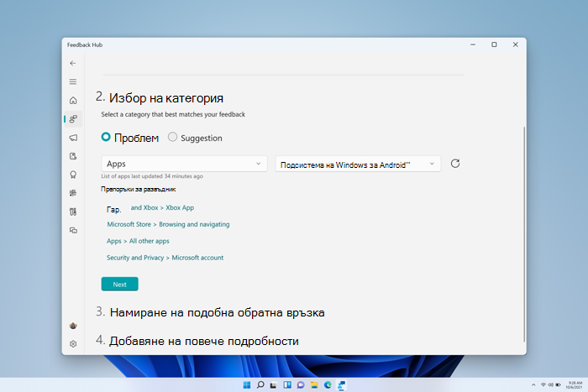588x392 pixels.
Task: Open the clock and date
Action: 574,385
